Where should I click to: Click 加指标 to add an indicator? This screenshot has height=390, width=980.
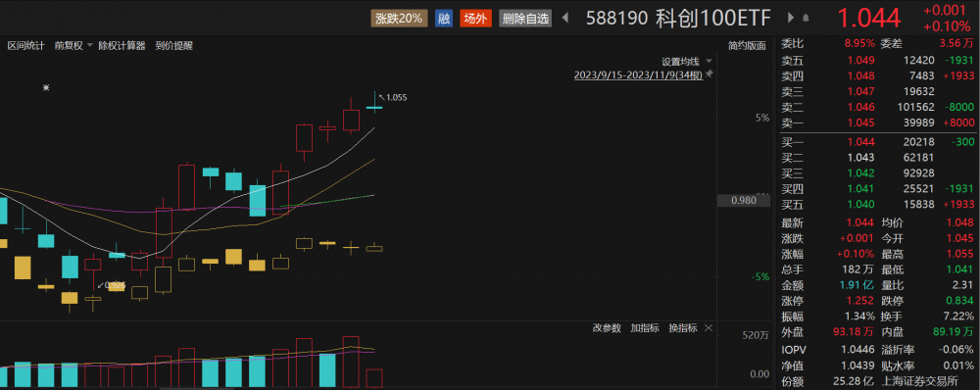coord(645,328)
